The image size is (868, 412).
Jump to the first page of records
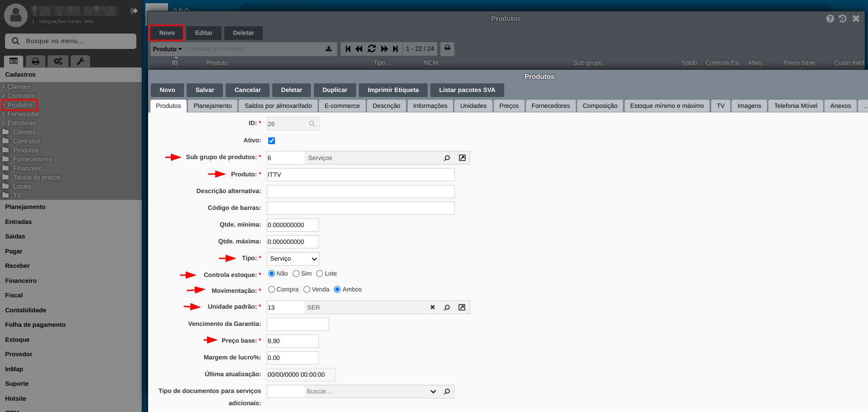coord(348,48)
